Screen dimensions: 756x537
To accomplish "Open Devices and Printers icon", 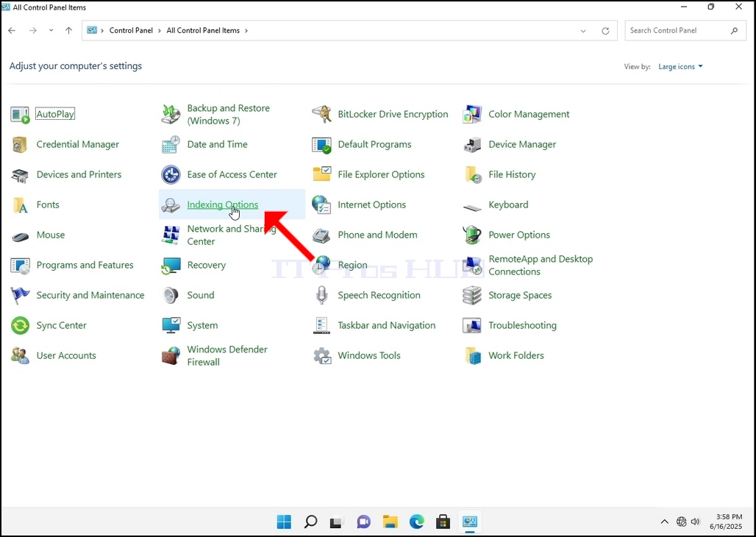I will (20, 174).
